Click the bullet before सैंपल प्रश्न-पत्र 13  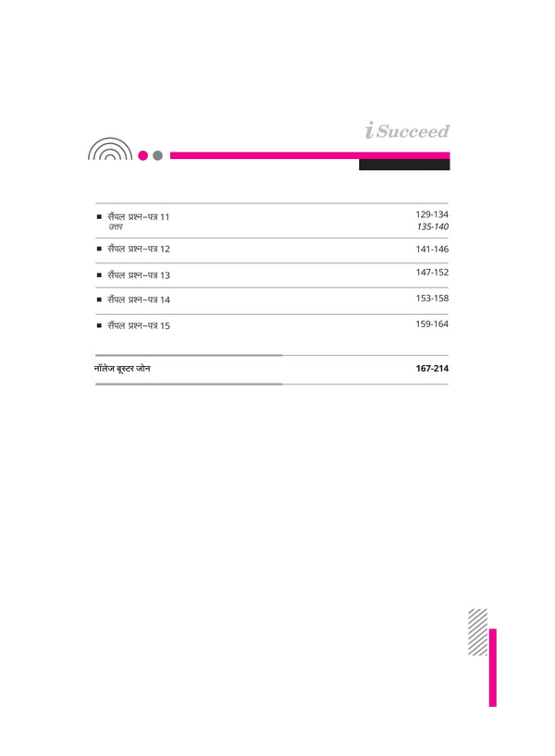click(99, 275)
